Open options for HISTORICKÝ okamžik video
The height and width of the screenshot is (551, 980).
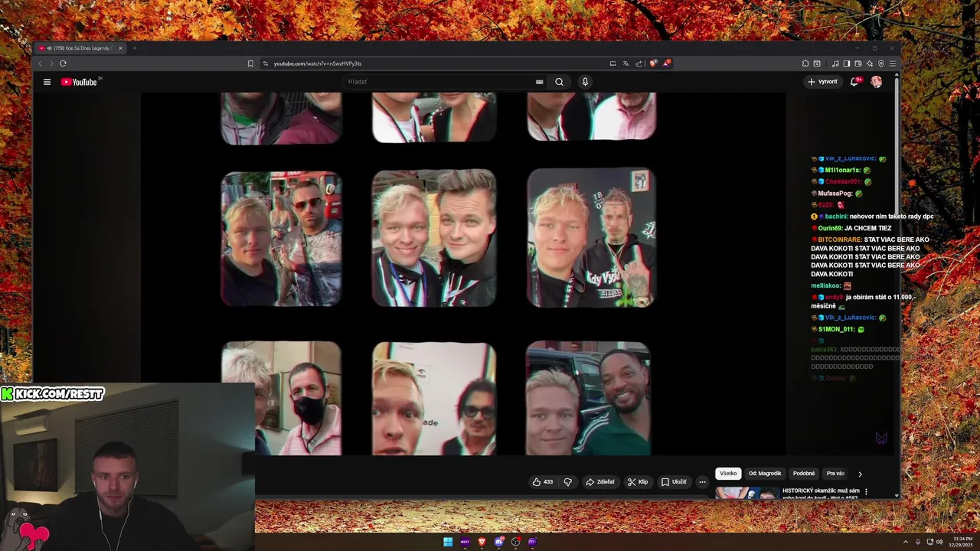867,491
